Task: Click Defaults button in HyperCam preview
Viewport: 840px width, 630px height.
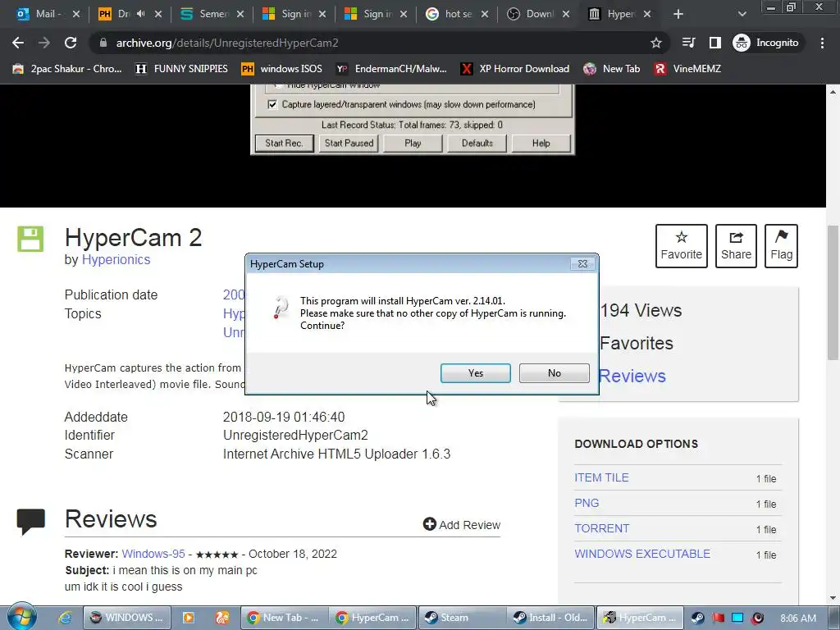Action: tap(477, 143)
